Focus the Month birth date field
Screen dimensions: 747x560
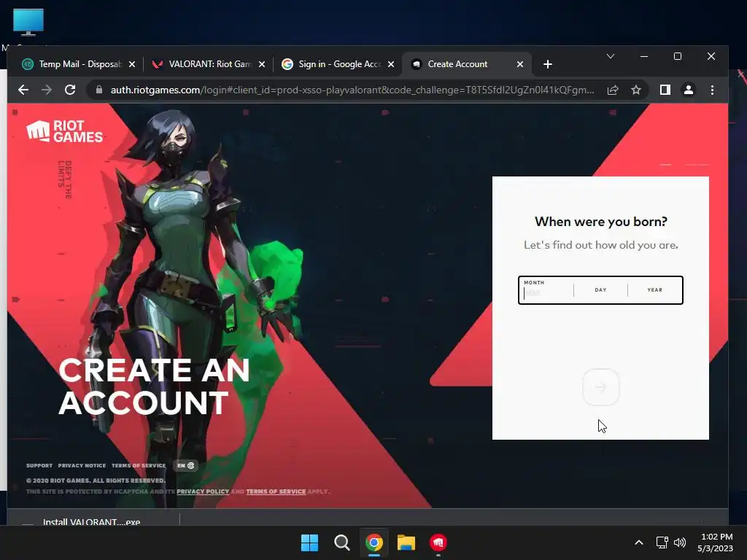(546, 290)
